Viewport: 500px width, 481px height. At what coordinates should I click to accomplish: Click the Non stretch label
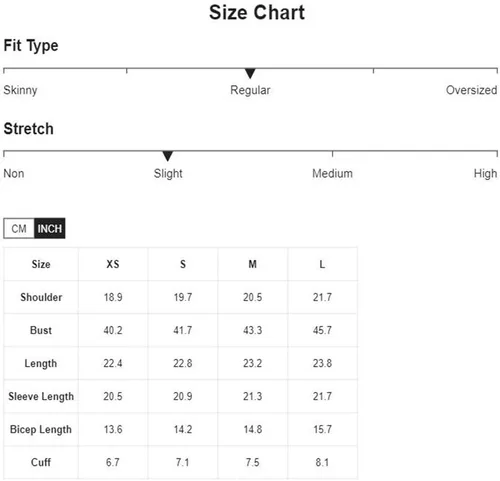(14, 173)
